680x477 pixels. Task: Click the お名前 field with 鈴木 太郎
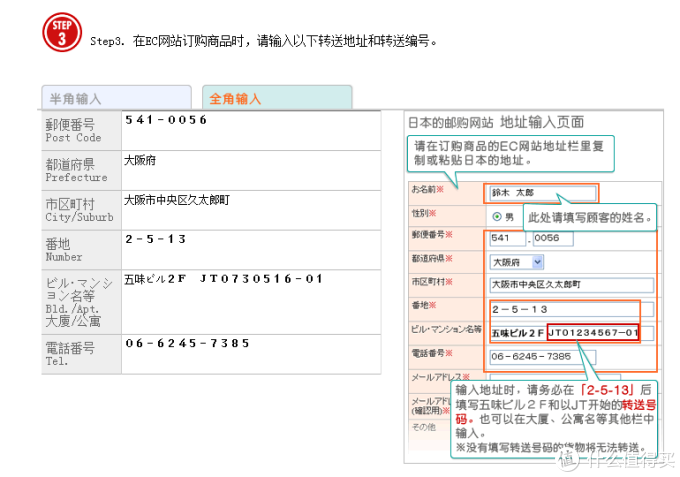540,192
